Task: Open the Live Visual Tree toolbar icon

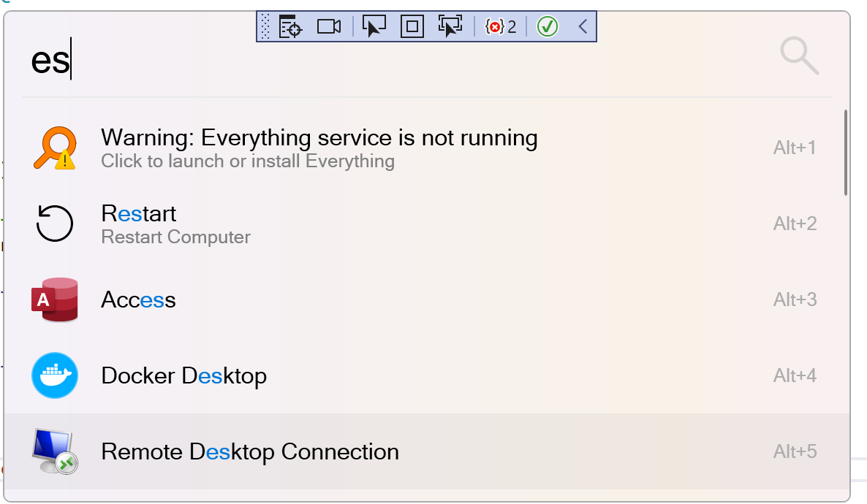Action: (x=290, y=26)
